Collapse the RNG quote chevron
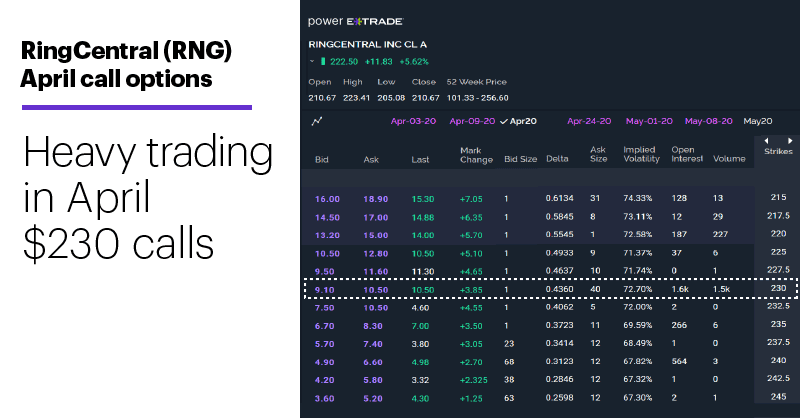The width and height of the screenshot is (800, 418). point(312,62)
